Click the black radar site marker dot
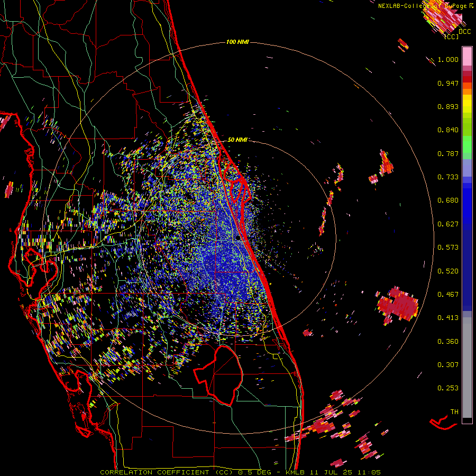Image resolution: width=476 pixels, height=476 pixels. pyautogui.click(x=238, y=239)
